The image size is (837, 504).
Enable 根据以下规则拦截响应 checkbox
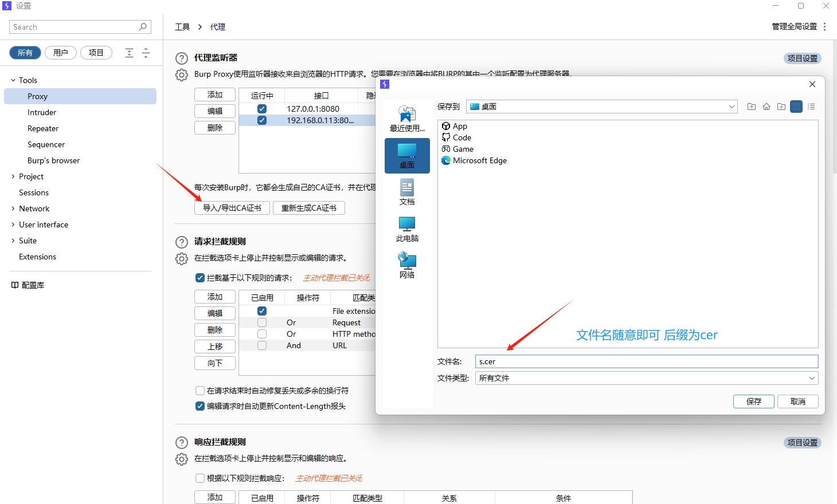click(x=200, y=478)
